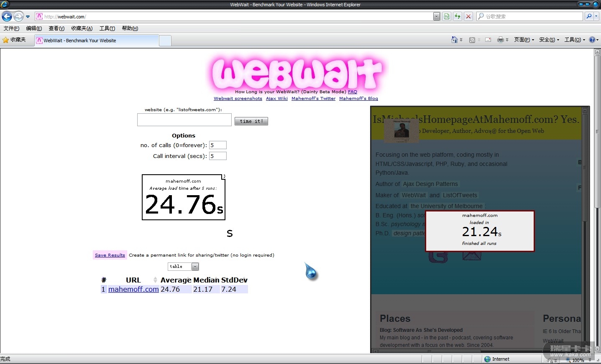Open the mahemoff.com link in results table

pos(133,289)
